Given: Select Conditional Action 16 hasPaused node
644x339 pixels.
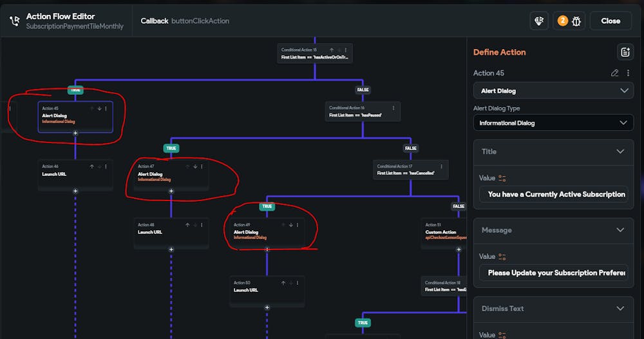Looking at the screenshot, I should click(x=363, y=111).
